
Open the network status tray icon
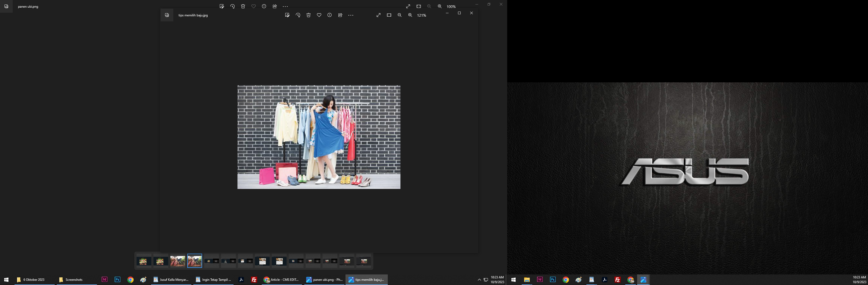pos(486,280)
